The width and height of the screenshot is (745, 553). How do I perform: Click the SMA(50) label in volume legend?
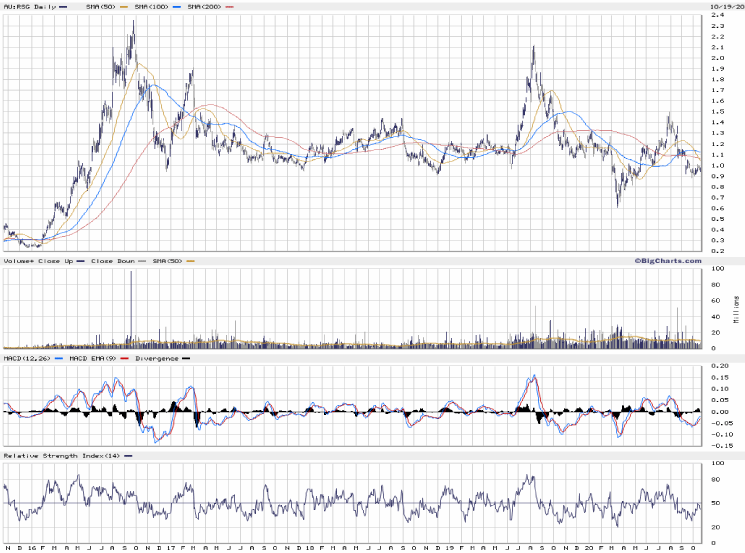pyautogui.click(x=167, y=261)
